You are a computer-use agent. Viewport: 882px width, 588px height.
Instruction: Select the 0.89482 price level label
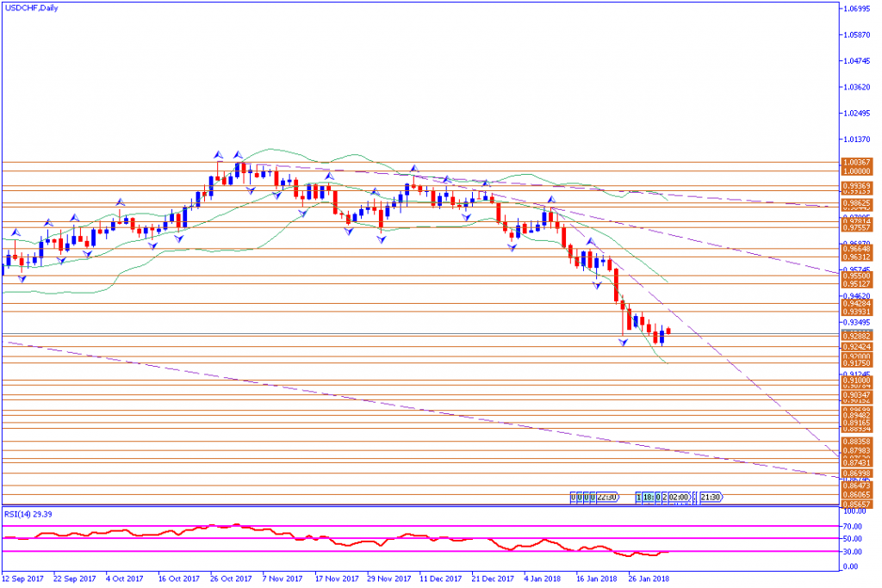pos(856,416)
